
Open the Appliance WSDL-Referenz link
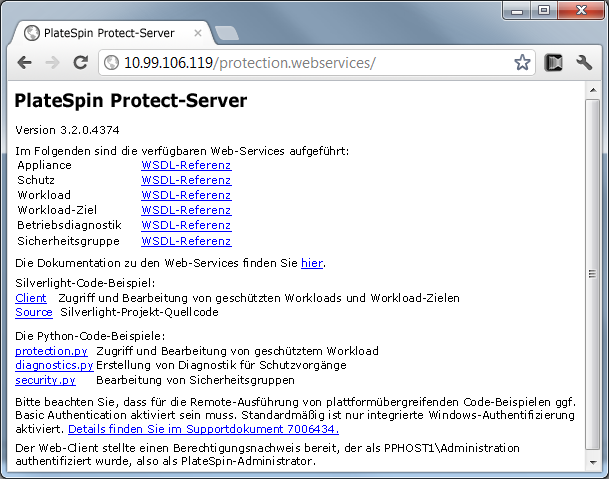pyautogui.click(x=186, y=165)
